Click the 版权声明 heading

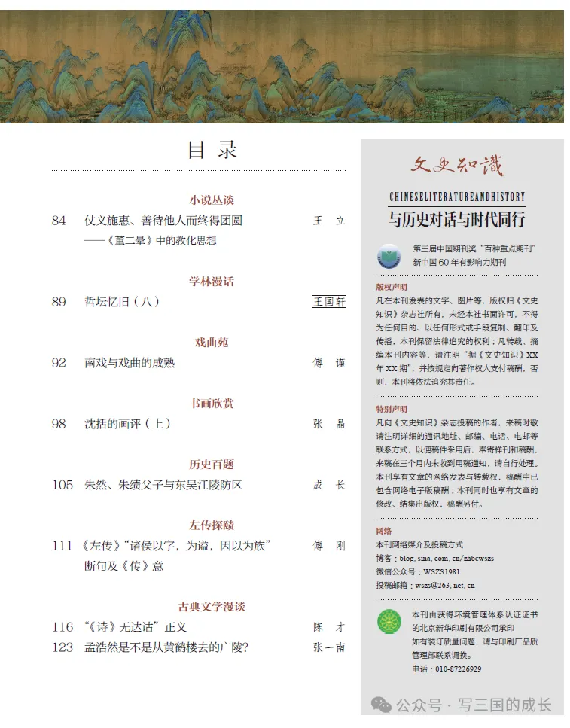pyautogui.click(x=392, y=287)
